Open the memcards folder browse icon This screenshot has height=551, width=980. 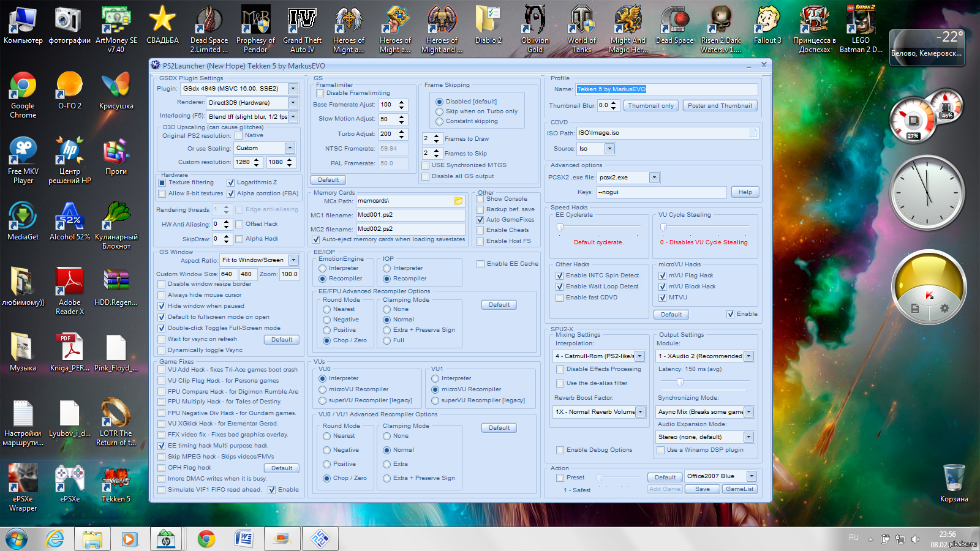coord(458,201)
